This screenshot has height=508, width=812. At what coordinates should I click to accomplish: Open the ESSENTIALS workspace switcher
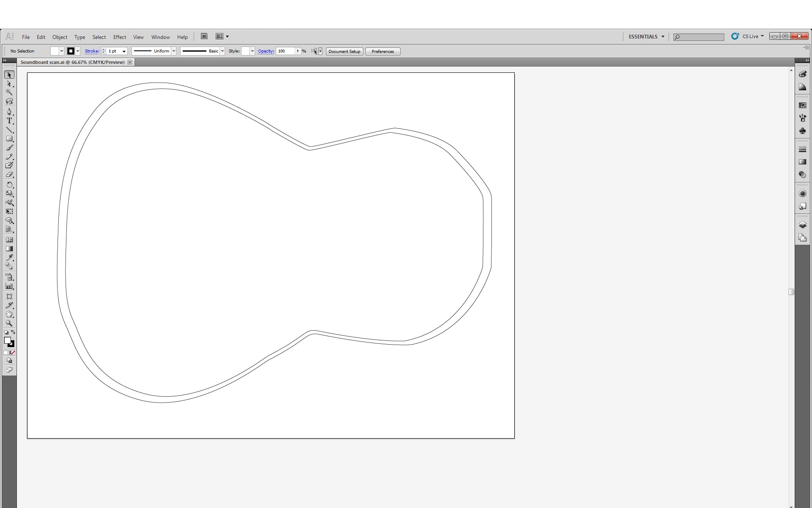click(646, 36)
